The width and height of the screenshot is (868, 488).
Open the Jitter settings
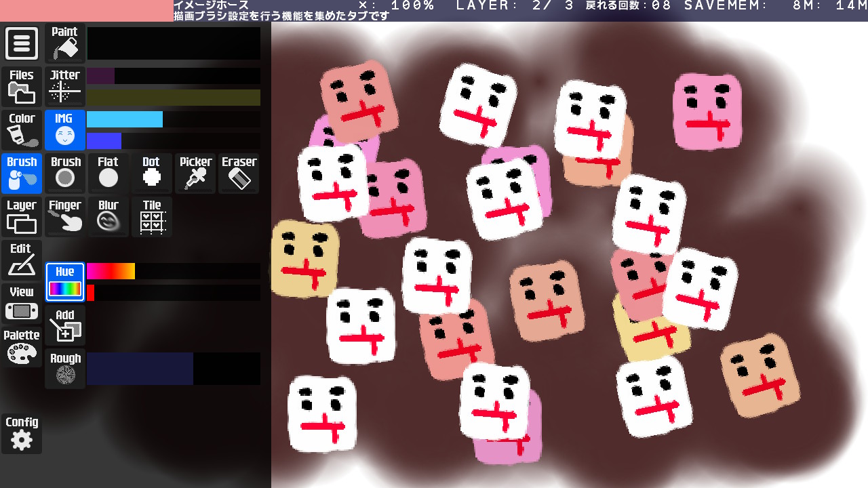[x=65, y=86]
